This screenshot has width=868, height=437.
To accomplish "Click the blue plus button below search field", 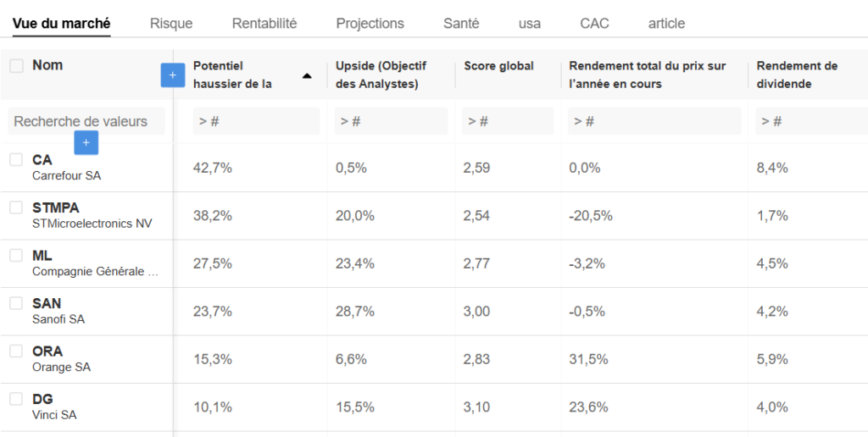I will pyautogui.click(x=86, y=143).
